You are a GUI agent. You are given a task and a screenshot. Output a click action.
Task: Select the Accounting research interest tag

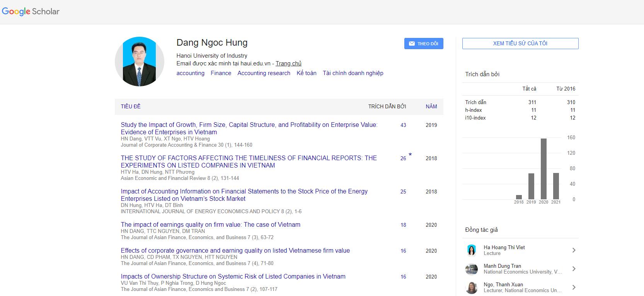click(x=264, y=73)
